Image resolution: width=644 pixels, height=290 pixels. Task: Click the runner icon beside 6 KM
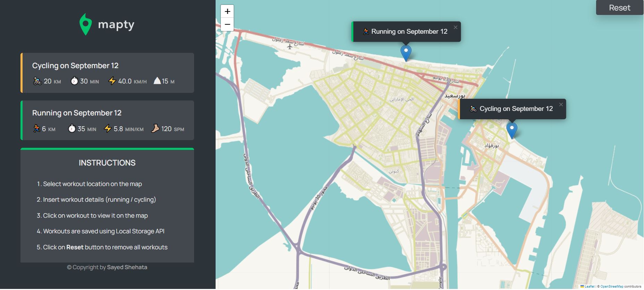coord(36,129)
